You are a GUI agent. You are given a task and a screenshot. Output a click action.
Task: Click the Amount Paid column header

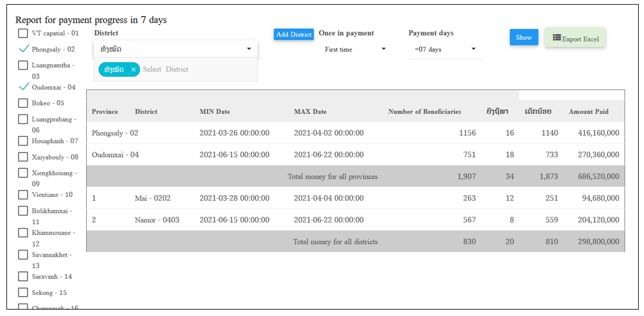point(588,112)
